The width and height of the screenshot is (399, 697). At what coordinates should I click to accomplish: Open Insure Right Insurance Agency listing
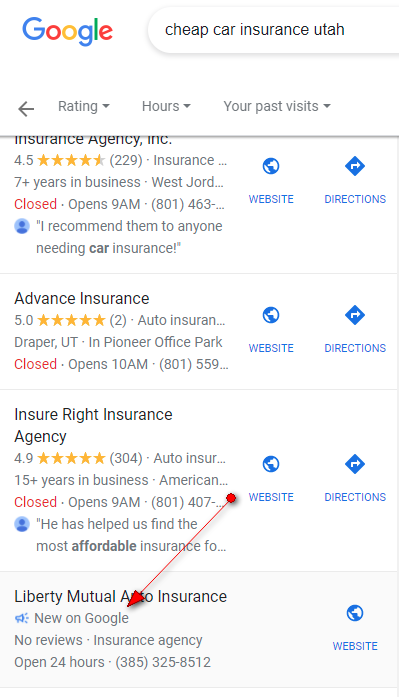(93, 425)
